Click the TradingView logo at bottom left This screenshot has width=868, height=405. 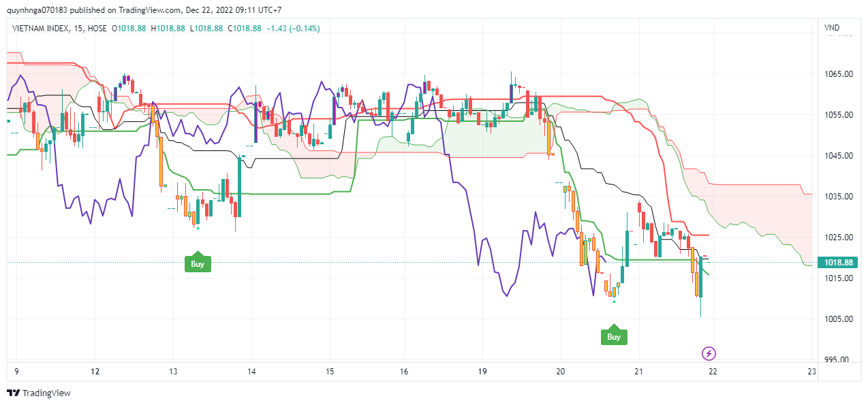39,393
